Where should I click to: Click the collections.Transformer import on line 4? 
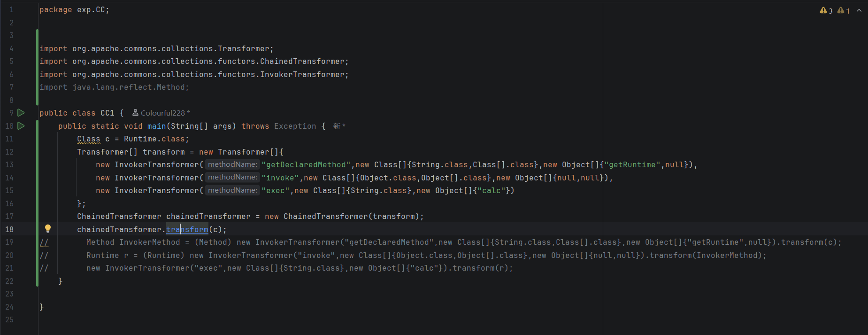pos(156,49)
